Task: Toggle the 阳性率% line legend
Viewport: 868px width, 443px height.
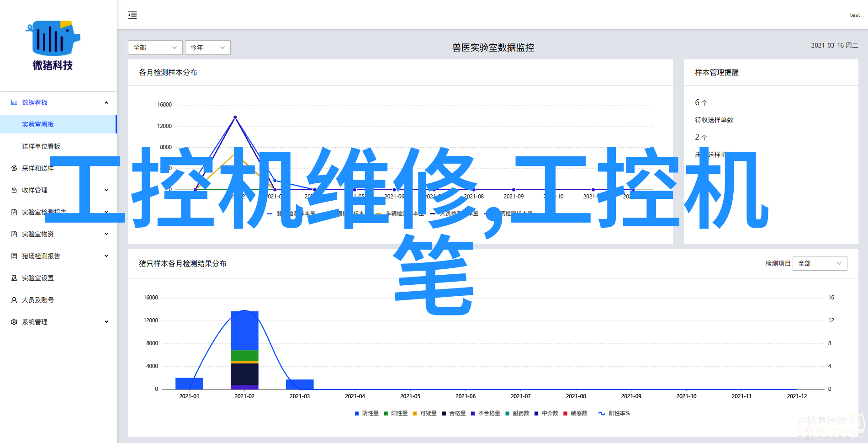Action: [x=614, y=413]
